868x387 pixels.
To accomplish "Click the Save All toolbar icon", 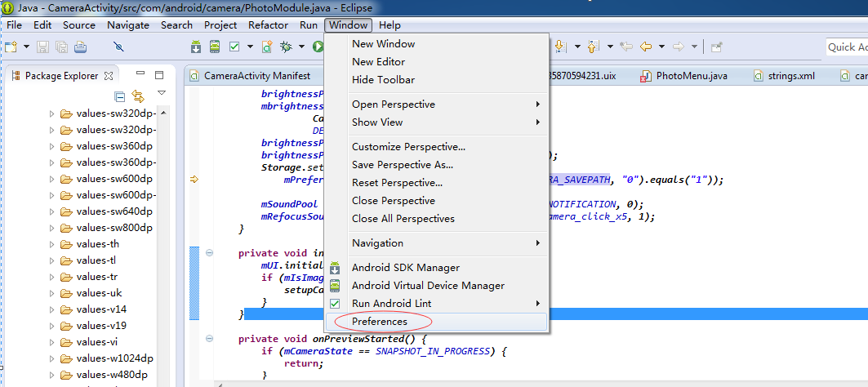I will coord(62,47).
